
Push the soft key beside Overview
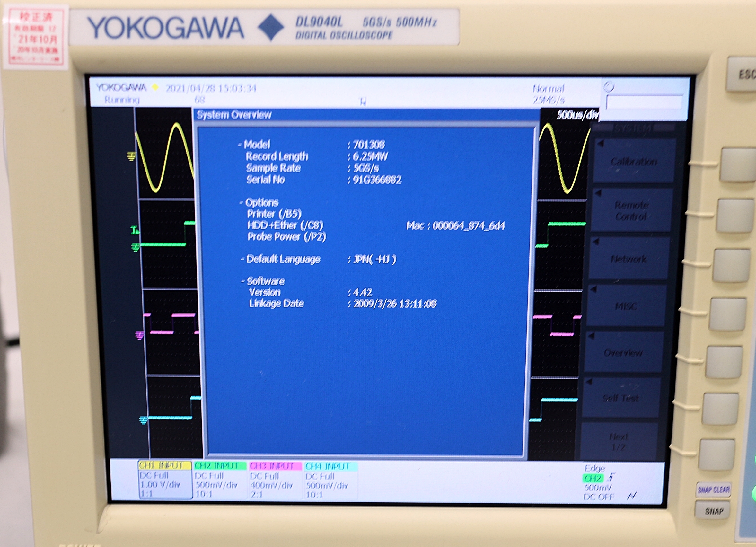point(724,362)
